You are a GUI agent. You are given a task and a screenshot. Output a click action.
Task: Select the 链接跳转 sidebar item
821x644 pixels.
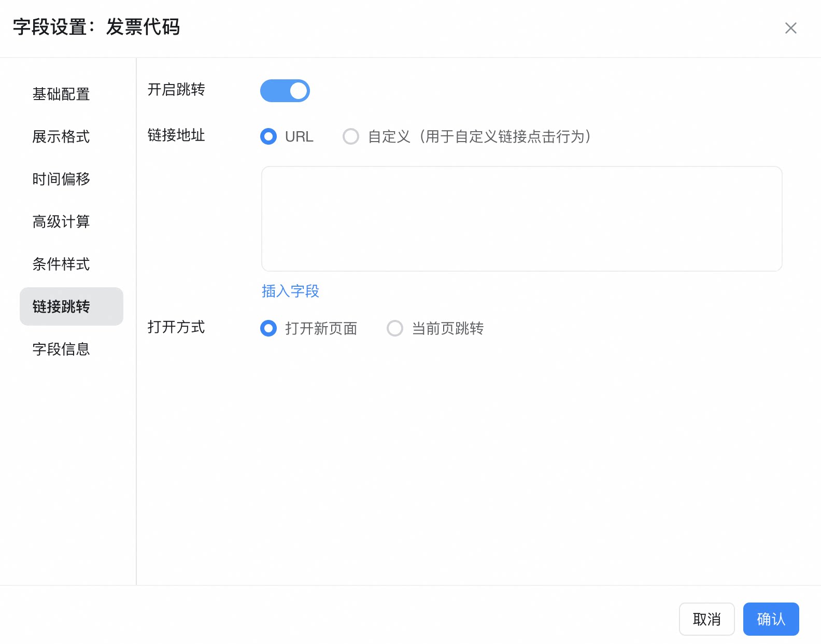click(72, 306)
